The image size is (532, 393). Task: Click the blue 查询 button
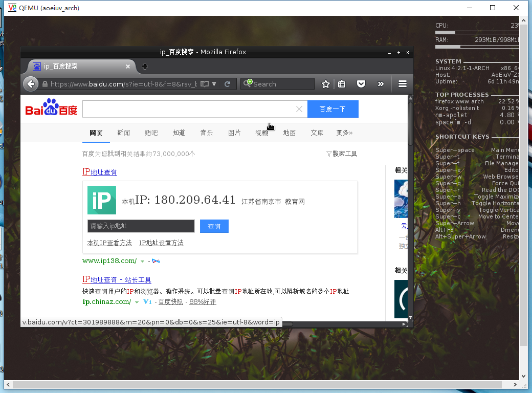coord(214,226)
